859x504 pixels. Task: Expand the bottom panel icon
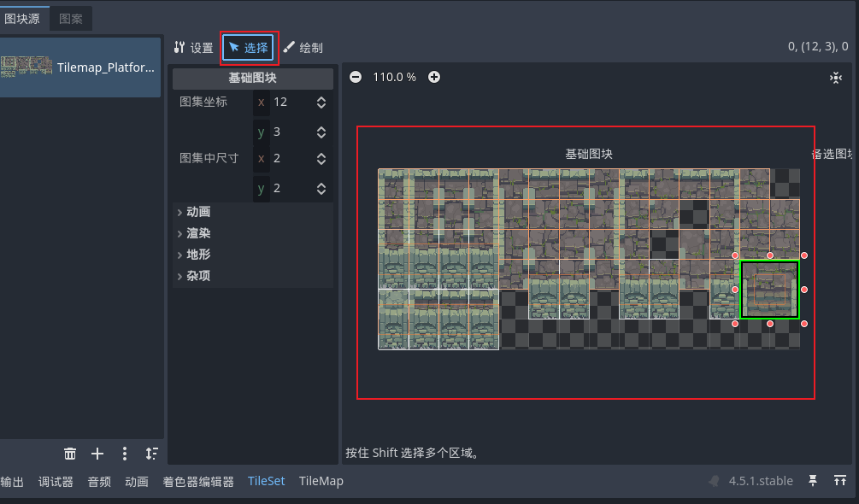point(840,480)
